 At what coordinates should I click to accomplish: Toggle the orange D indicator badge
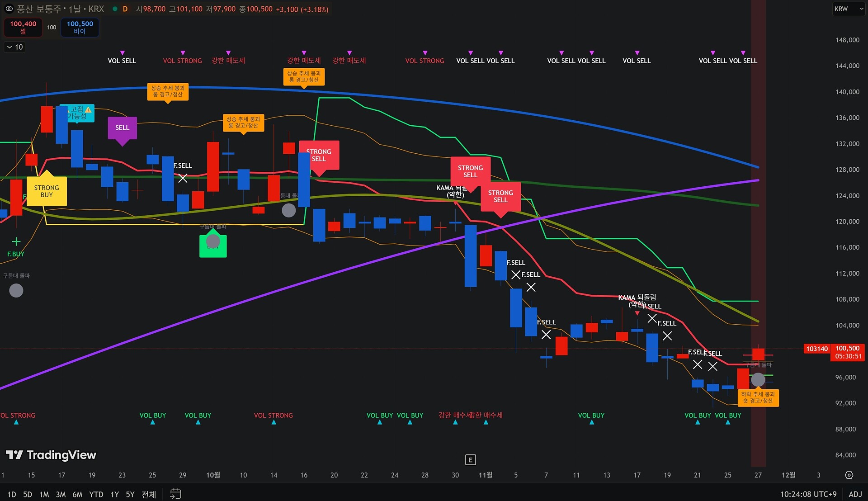pyautogui.click(x=125, y=9)
